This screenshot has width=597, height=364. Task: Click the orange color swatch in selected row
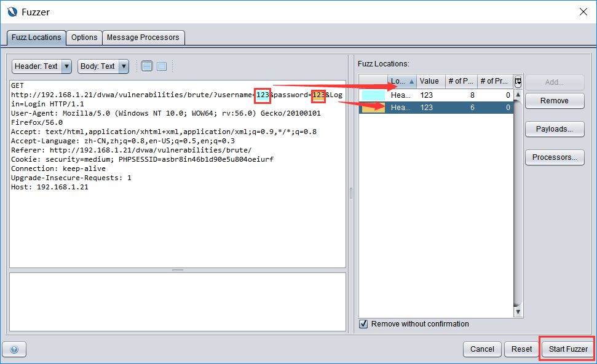(373, 108)
